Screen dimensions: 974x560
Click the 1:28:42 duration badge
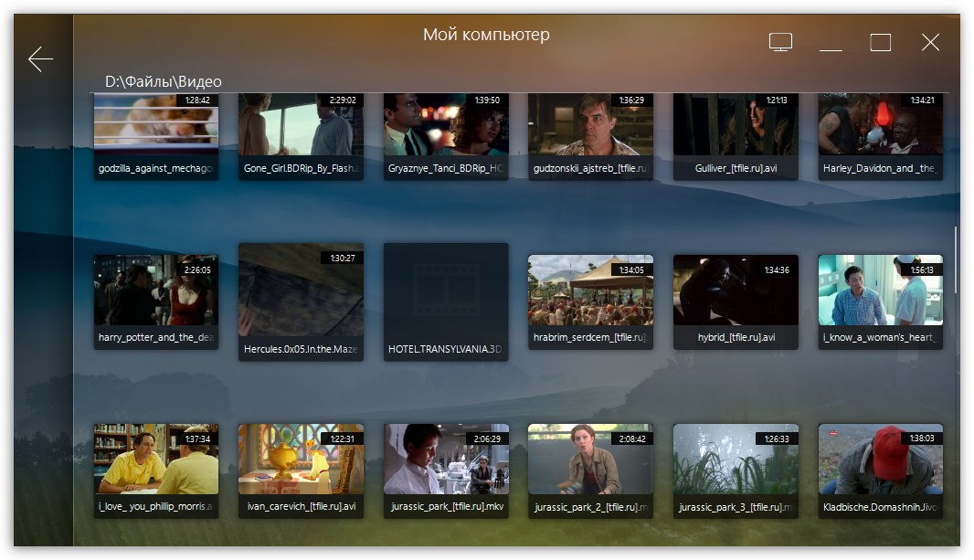[197, 100]
